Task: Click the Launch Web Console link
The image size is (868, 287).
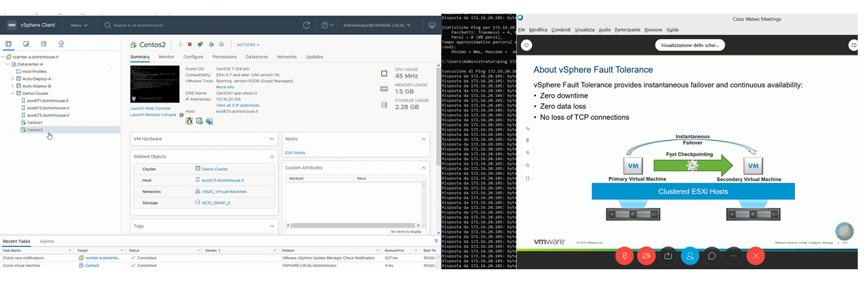Action: click(150, 108)
